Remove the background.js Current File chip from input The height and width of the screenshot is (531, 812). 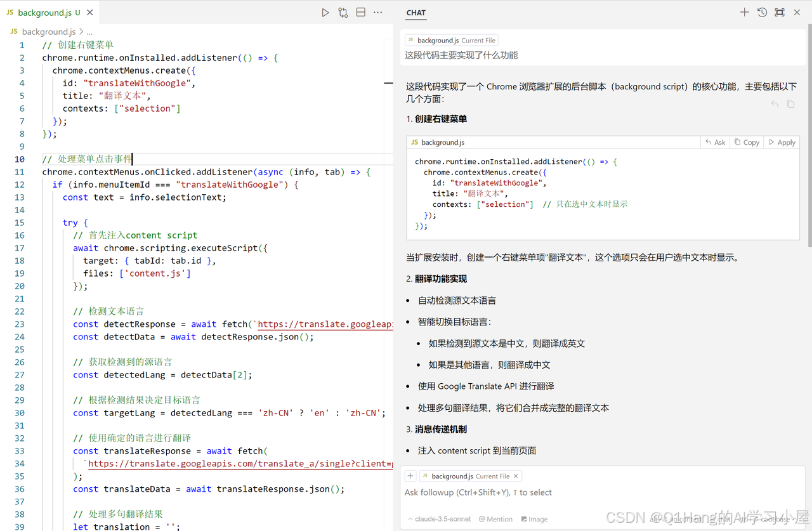(516, 476)
